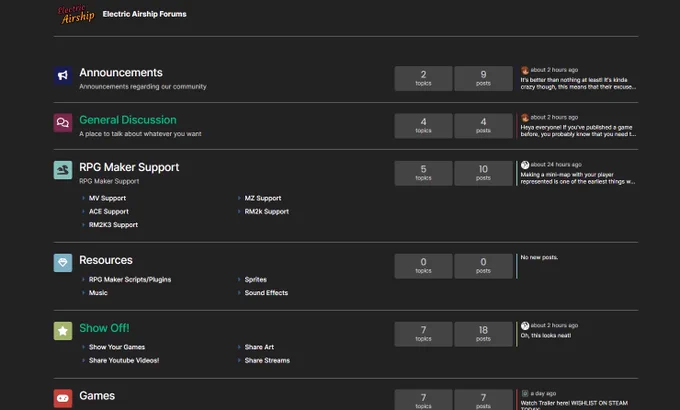Click the General Discussion 4 posts counter
680x410 pixels.
pos(483,126)
